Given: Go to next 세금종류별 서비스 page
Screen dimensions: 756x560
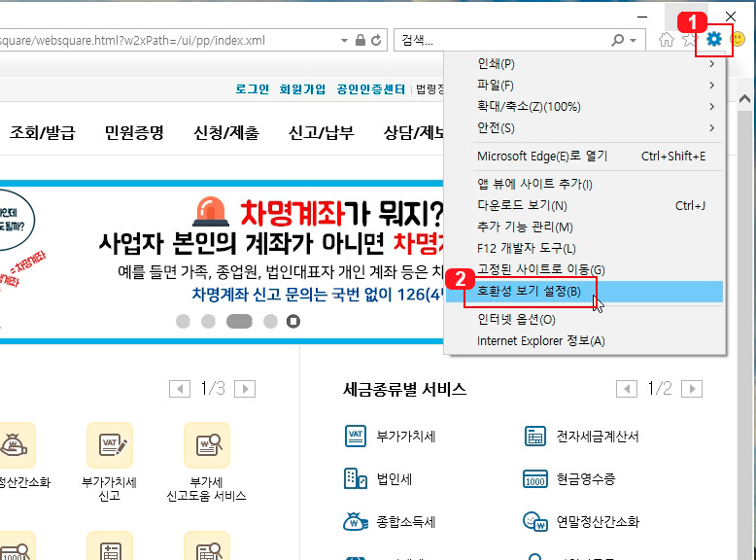Looking at the screenshot, I should pos(692,389).
